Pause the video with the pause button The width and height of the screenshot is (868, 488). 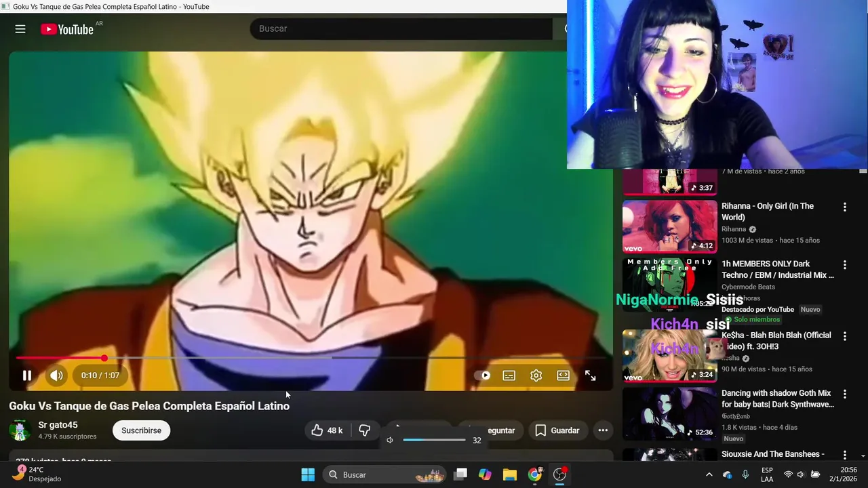point(27,375)
